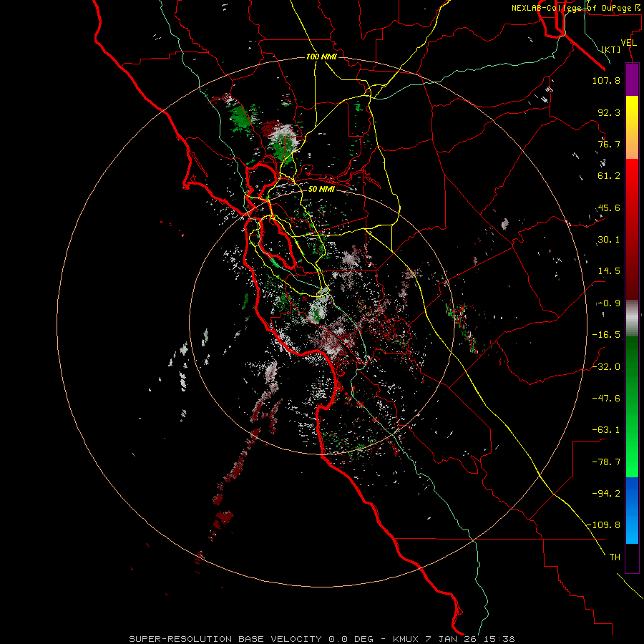Click the 92.3 legend value
644x644 pixels.
pos(609,112)
